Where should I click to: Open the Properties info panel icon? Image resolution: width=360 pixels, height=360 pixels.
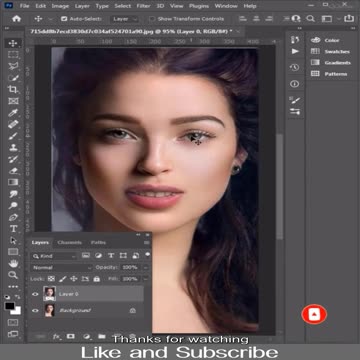click(295, 84)
